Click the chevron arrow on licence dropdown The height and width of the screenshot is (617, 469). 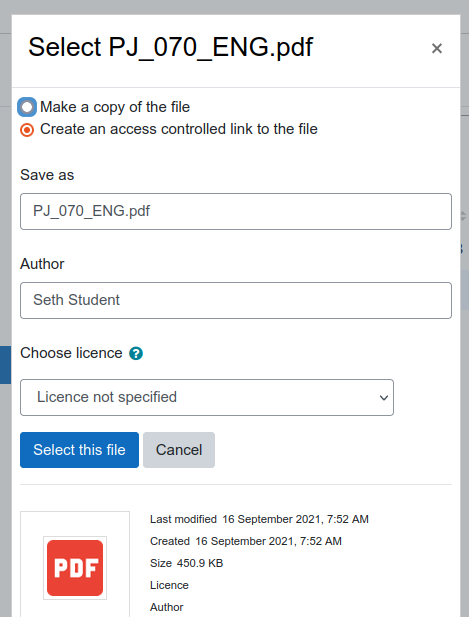[x=384, y=397]
